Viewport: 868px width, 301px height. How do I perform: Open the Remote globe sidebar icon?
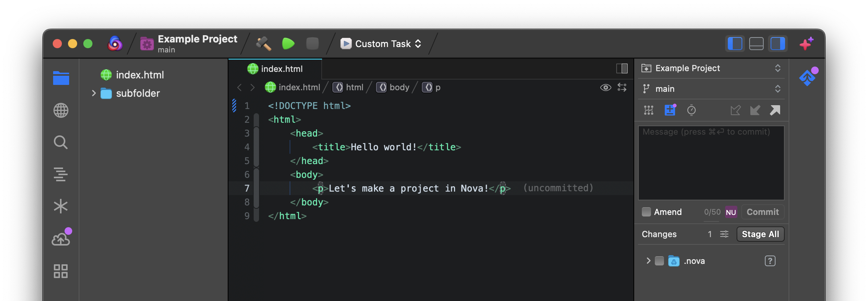point(61,111)
